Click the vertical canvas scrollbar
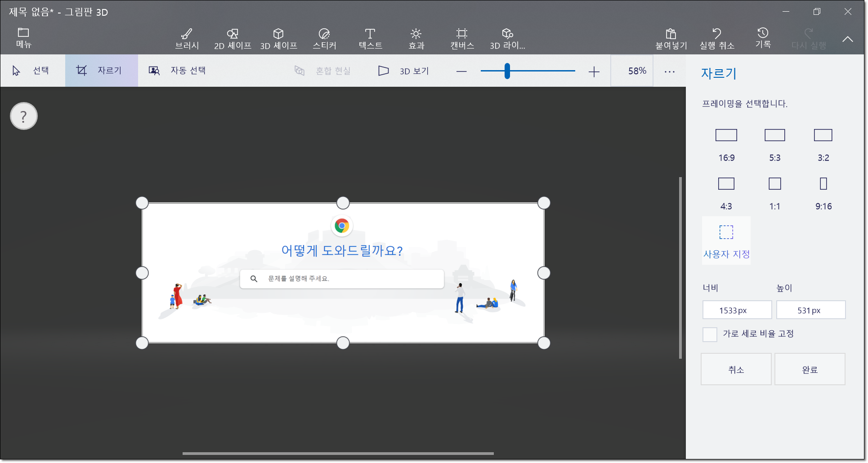The width and height of the screenshot is (868, 463). coord(680,268)
